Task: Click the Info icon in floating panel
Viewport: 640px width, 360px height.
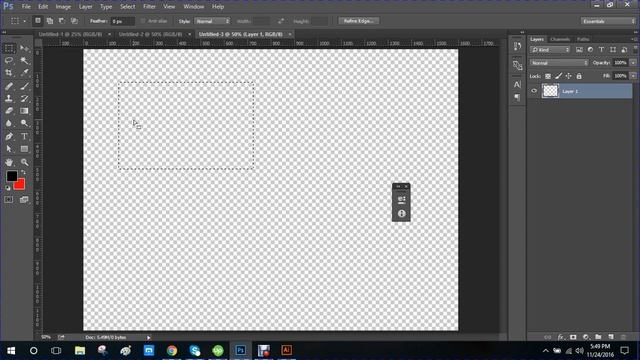Action: pyautogui.click(x=402, y=213)
